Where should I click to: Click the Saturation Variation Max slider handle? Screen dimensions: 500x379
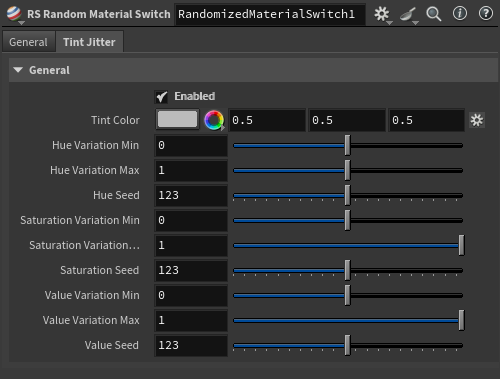(x=461, y=245)
